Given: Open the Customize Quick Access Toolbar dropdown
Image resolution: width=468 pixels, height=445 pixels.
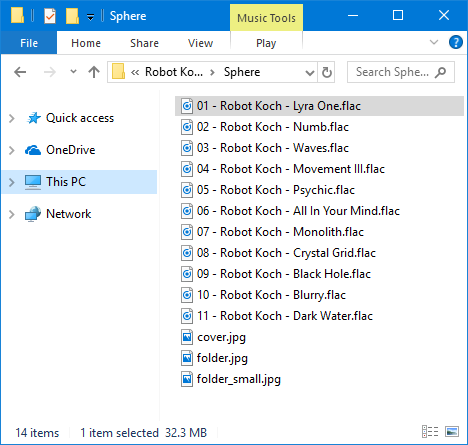Looking at the screenshot, I should [x=90, y=17].
